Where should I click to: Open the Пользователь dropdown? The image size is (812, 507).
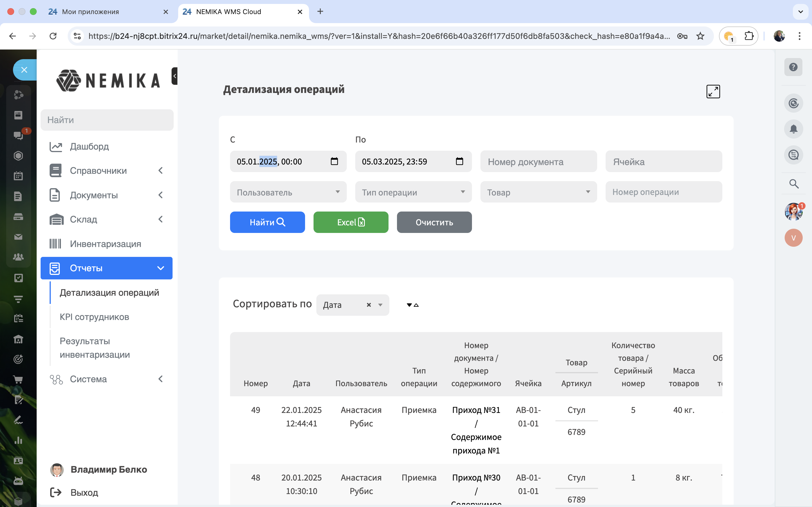(288, 192)
